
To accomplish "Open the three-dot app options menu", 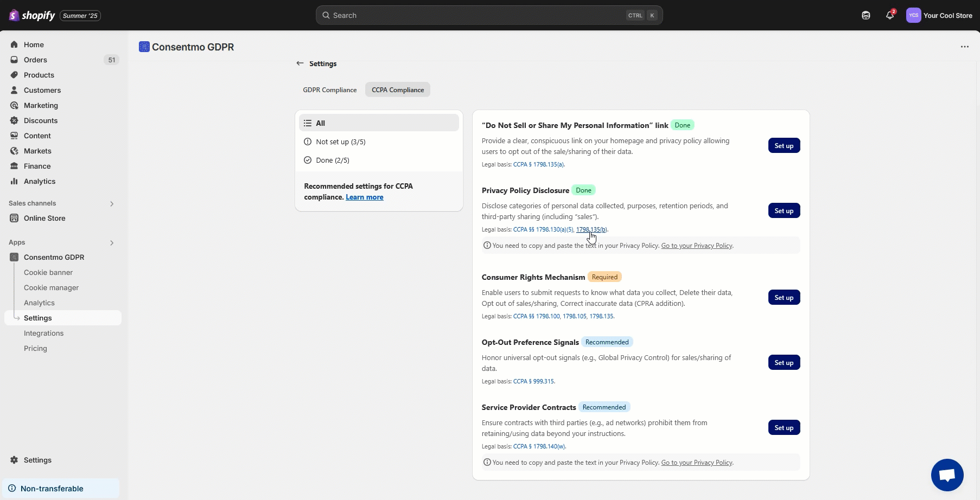I will coord(964,47).
